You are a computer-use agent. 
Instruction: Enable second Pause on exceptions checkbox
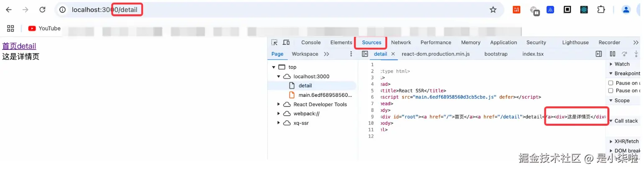(611, 90)
